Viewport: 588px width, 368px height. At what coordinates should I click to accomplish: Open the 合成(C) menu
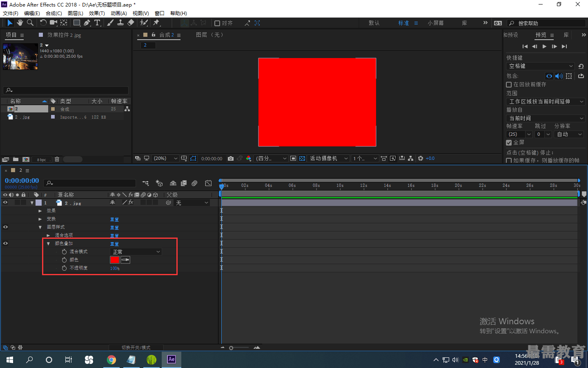coord(54,13)
